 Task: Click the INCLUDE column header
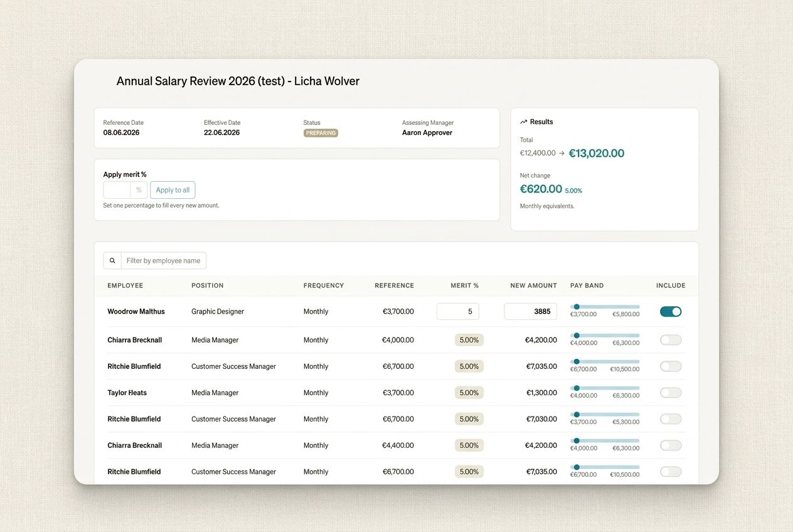pyautogui.click(x=671, y=285)
